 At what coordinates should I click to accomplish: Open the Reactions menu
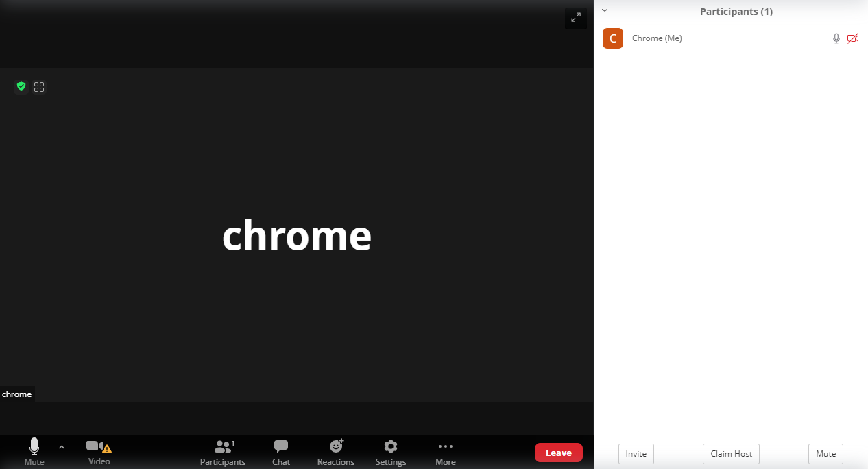(x=336, y=453)
